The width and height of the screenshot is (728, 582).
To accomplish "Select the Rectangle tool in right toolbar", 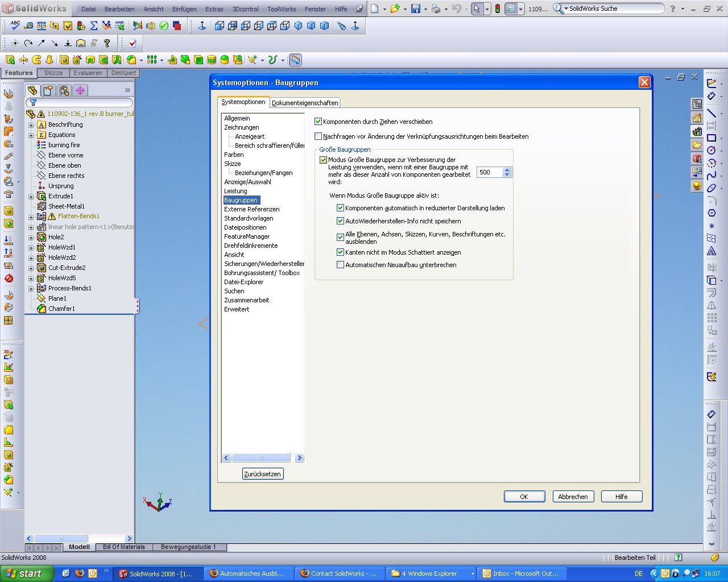I will coord(711,138).
